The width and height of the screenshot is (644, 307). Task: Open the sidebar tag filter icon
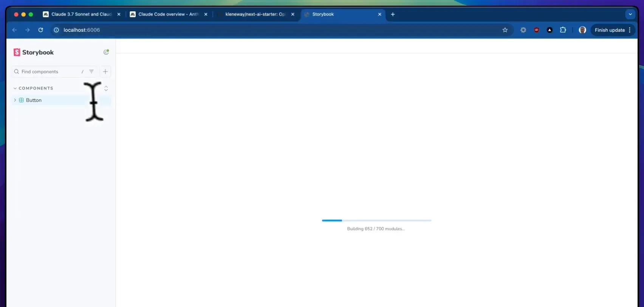click(91, 71)
